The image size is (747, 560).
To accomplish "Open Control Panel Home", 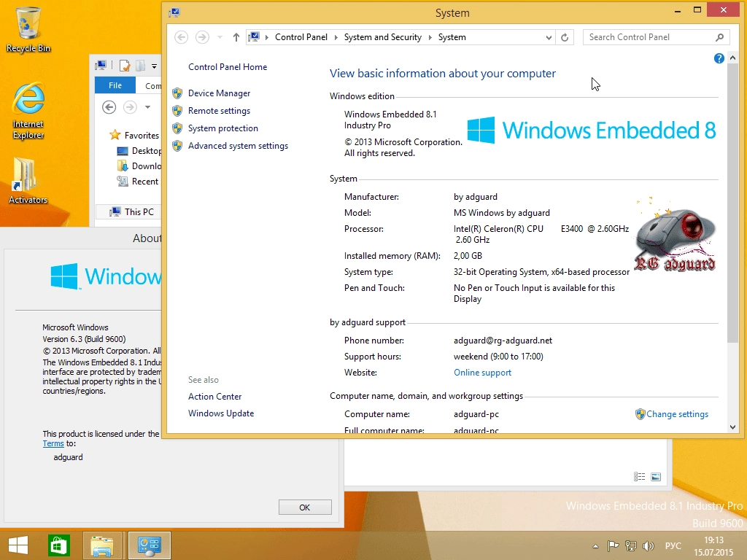I will 228,67.
